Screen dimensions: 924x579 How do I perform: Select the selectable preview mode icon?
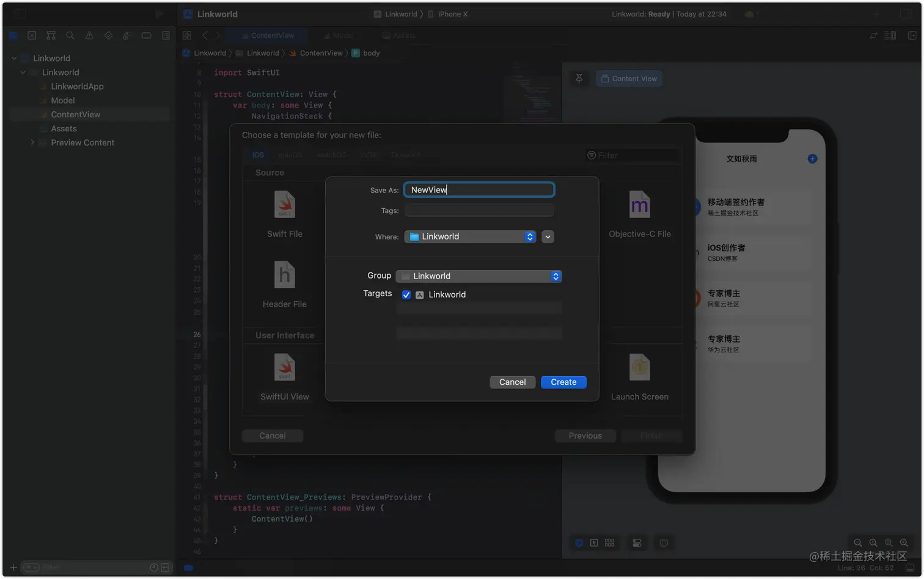tap(594, 543)
